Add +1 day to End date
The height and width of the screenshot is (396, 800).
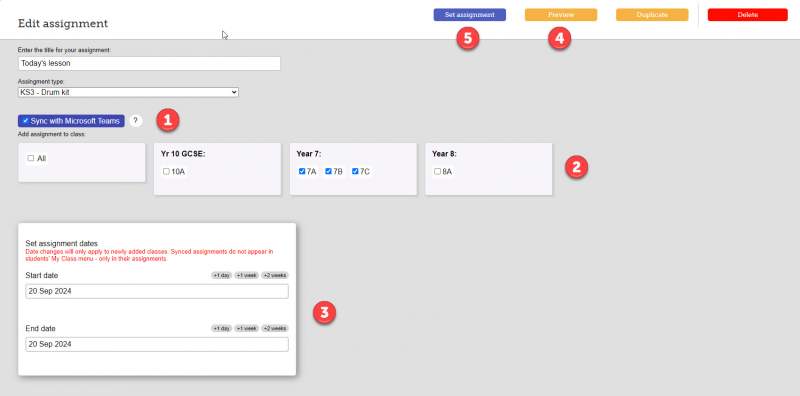click(221, 329)
